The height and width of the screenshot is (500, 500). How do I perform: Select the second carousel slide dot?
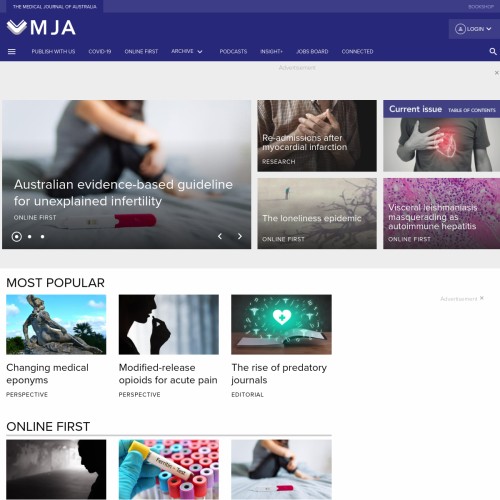(x=30, y=237)
